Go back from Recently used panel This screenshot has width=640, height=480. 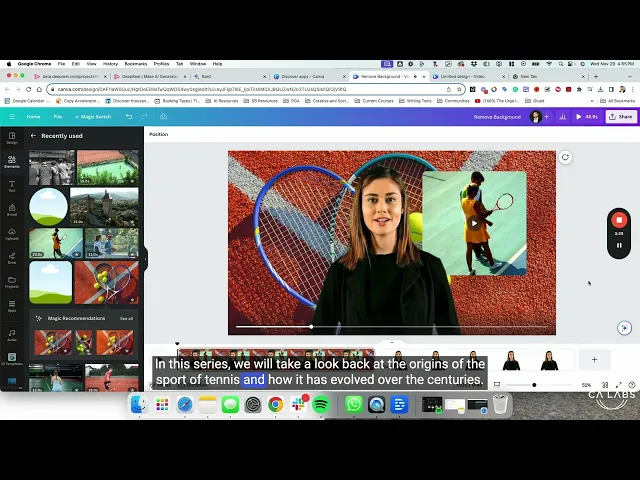click(x=33, y=136)
